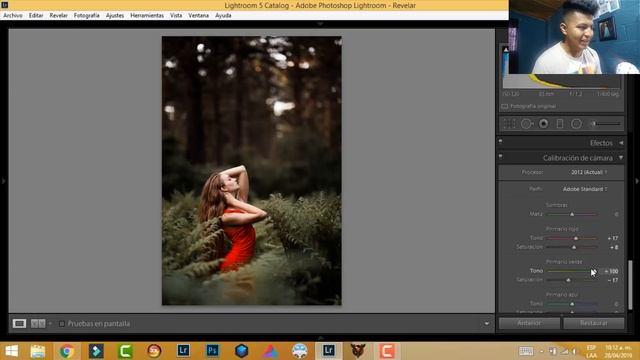Open the Editar menu
Image resolution: width=640 pixels, height=360 pixels.
pyautogui.click(x=36, y=16)
